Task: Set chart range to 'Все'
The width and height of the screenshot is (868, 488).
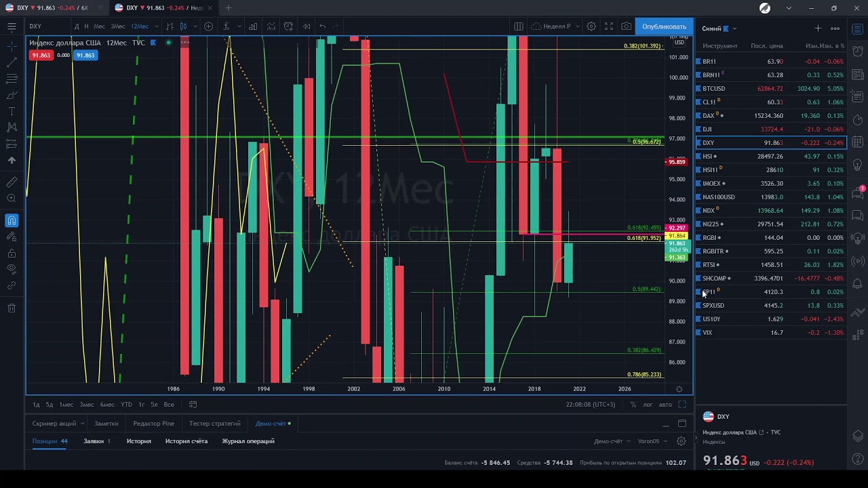Action: click(169, 405)
